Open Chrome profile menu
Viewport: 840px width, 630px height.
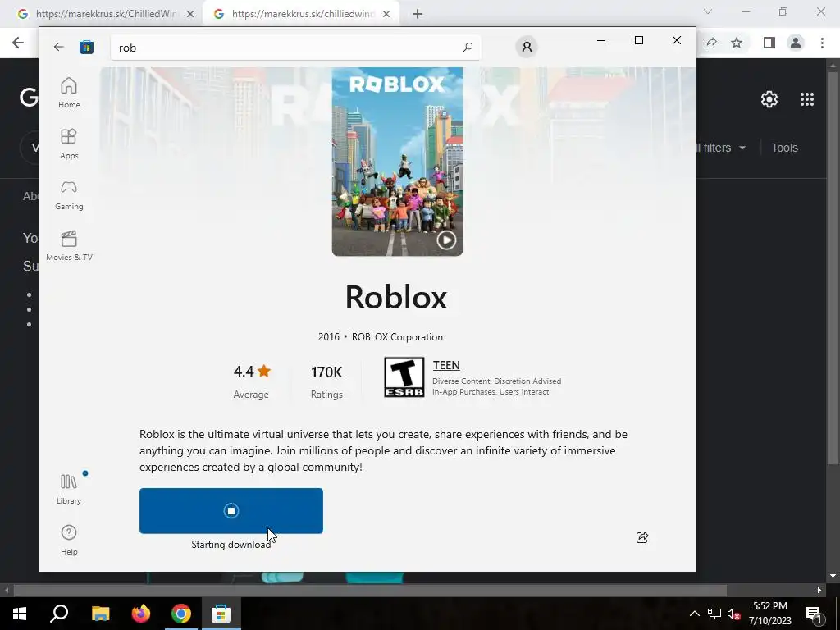click(796, 43)
